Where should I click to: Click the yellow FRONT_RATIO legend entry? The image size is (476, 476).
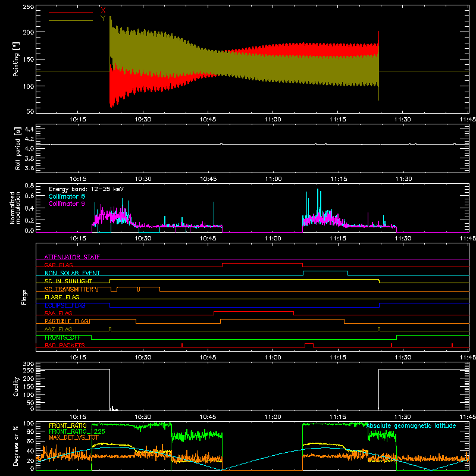(x=68, y=425)
